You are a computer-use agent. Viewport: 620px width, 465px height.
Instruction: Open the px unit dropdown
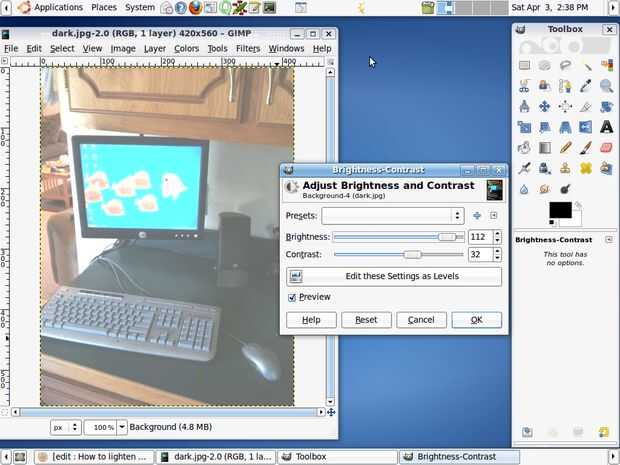click(x=66, y=427)
